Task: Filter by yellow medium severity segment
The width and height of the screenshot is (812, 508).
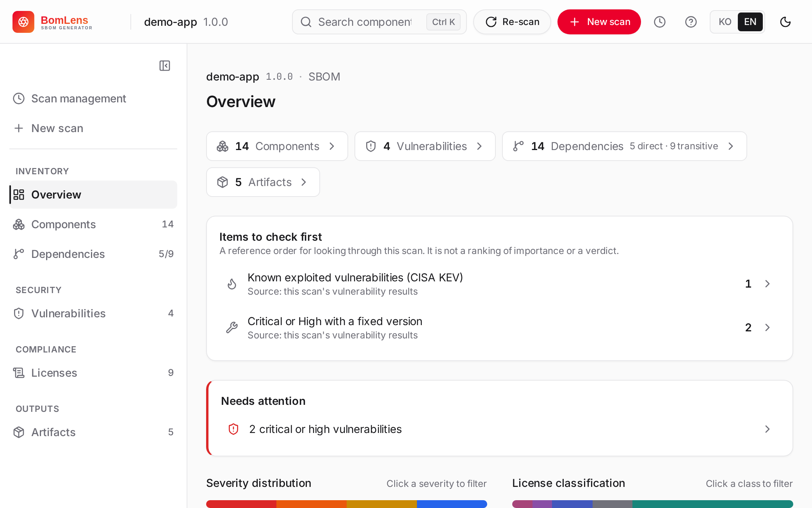Action: coord(382,504)
